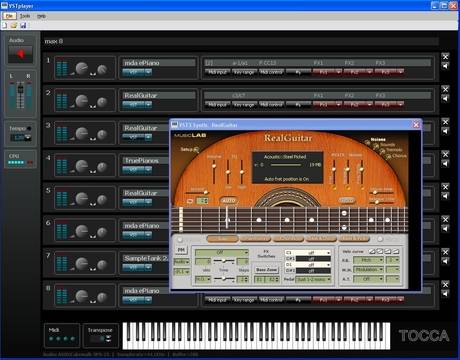Click the Save disk toolbar icon

[23, 25]
